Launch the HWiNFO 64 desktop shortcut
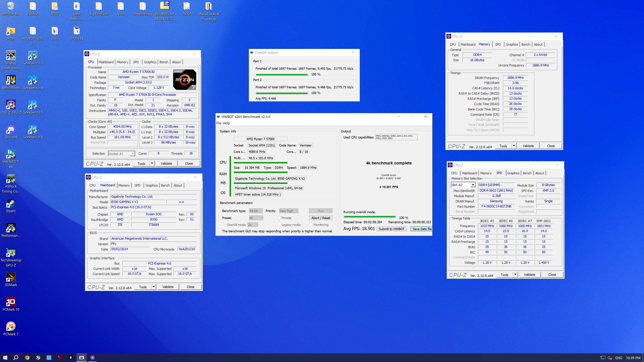 click(11, 159)
